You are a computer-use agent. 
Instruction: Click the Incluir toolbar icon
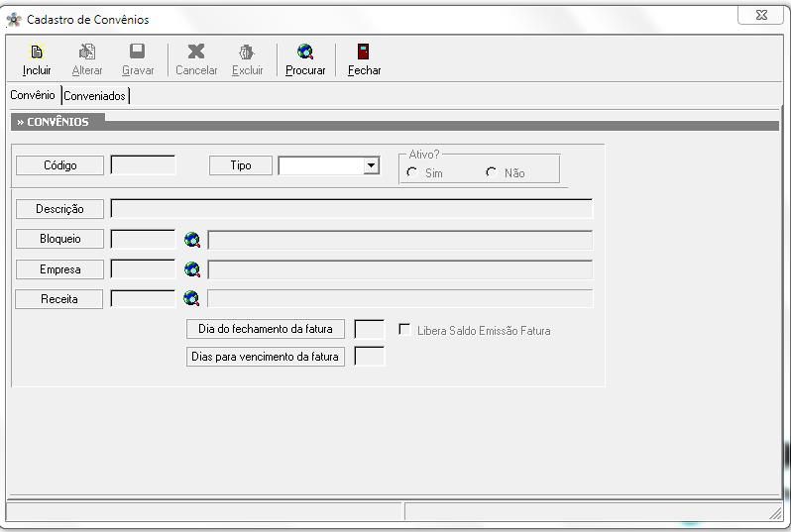pyautogui.click(x=37, y=52)
